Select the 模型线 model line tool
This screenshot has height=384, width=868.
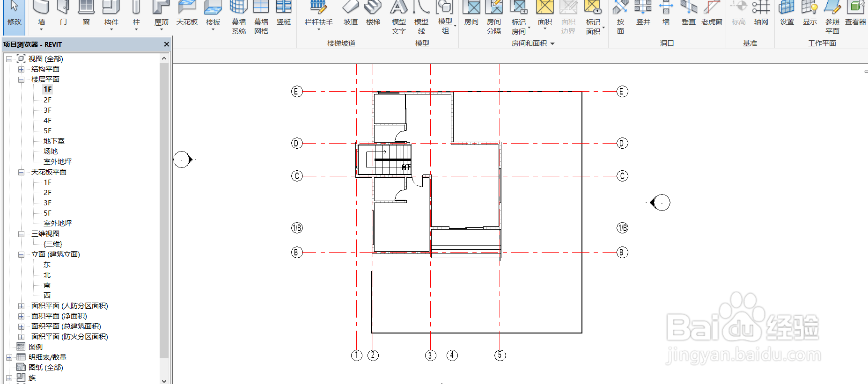pyautogui.click(x=421, y=18)
